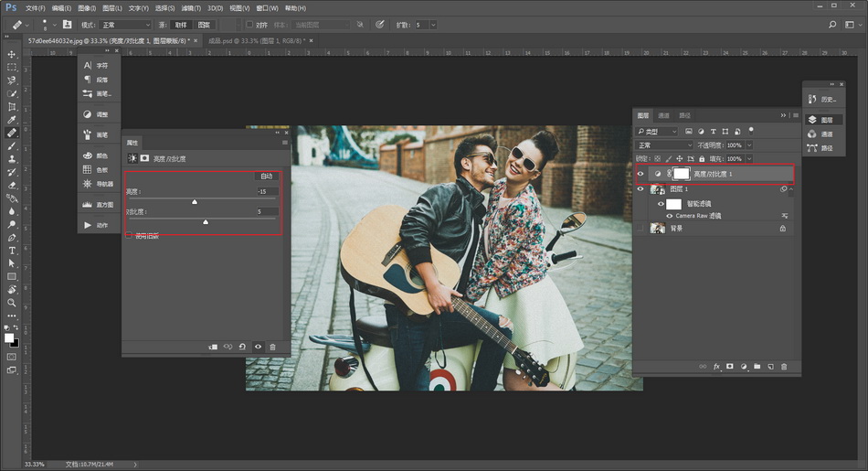This screenshot has width=868, height=471.
Task: Pick the Horizontal Type tool
Action: pos(12,250)
